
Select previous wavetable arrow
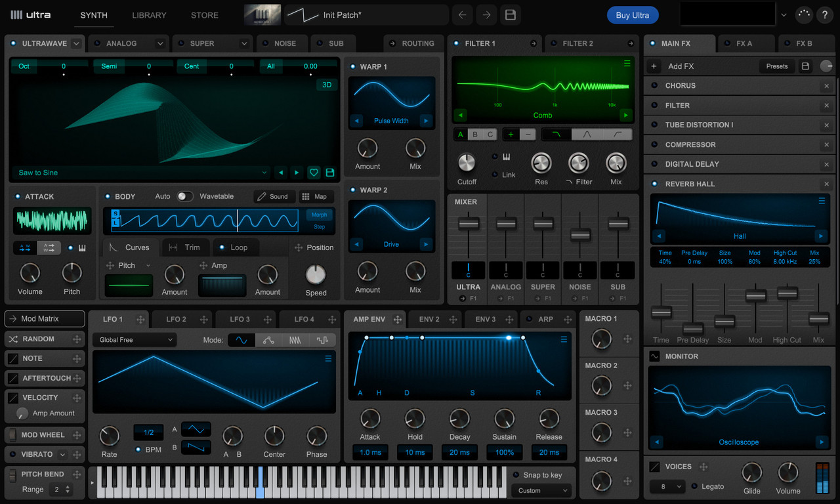tap(281, 173)
